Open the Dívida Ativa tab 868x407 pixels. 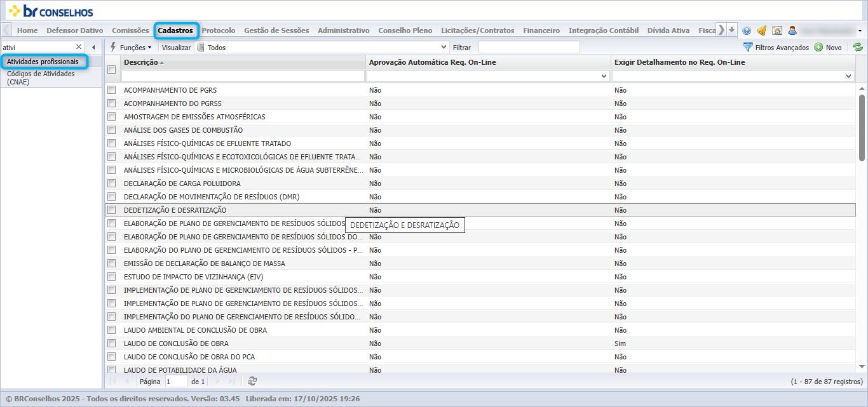point(668,30)
